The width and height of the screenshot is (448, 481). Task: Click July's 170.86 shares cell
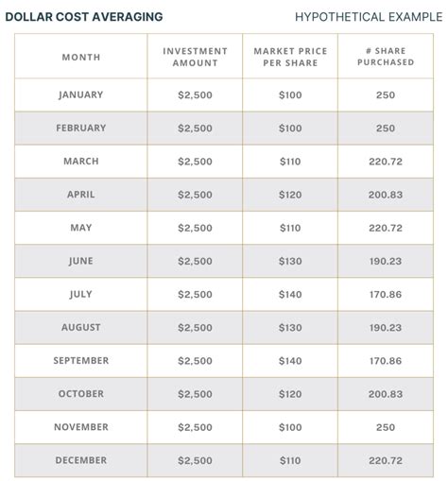tap(386, 294)
